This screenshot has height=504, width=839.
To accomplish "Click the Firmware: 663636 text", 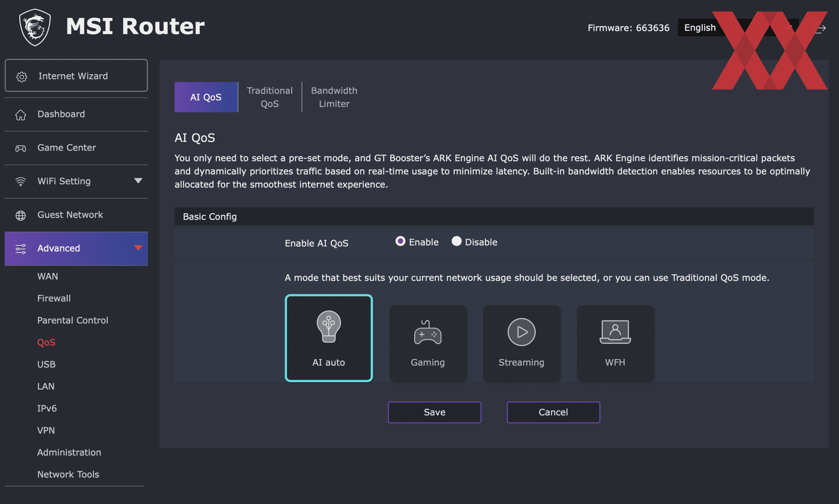I will (628, 28).
